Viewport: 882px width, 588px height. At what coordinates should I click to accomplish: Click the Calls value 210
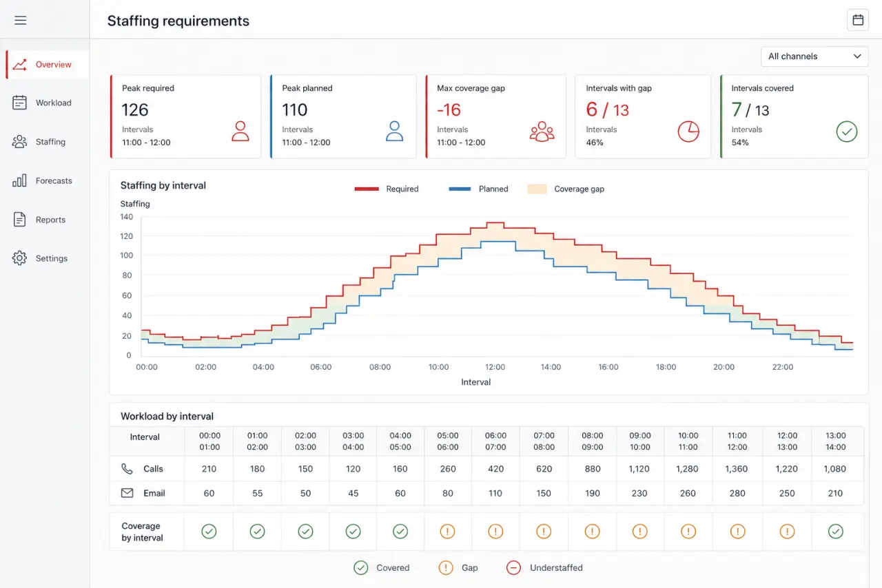click(209, 469)
